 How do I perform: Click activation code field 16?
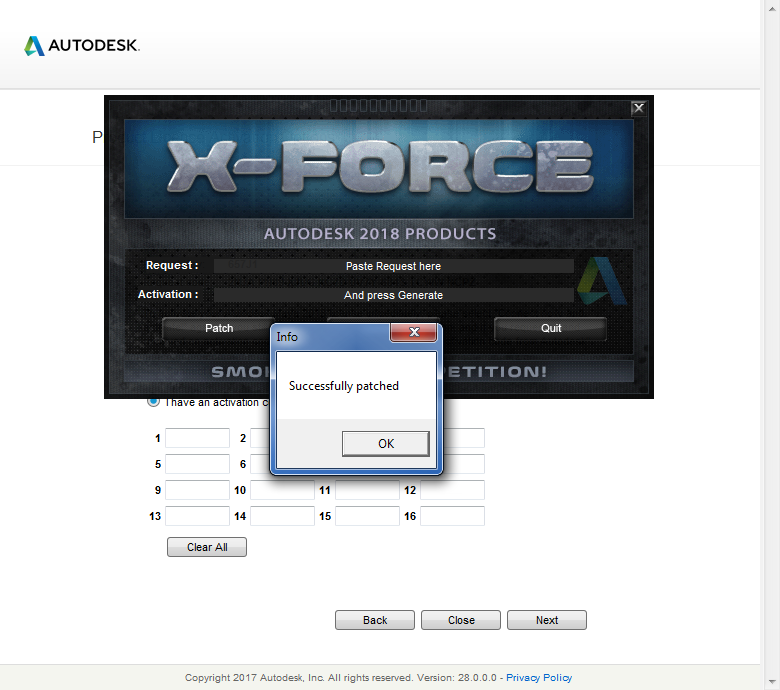tap(453, 516)
